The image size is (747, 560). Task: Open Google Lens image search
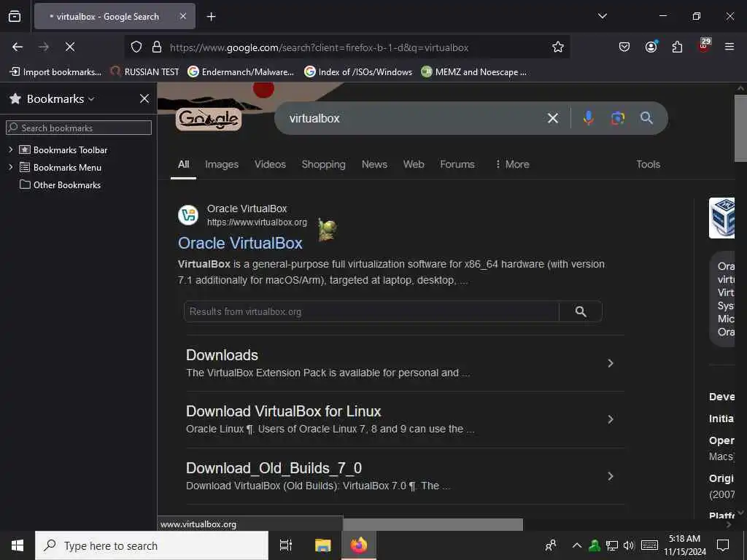617,118
